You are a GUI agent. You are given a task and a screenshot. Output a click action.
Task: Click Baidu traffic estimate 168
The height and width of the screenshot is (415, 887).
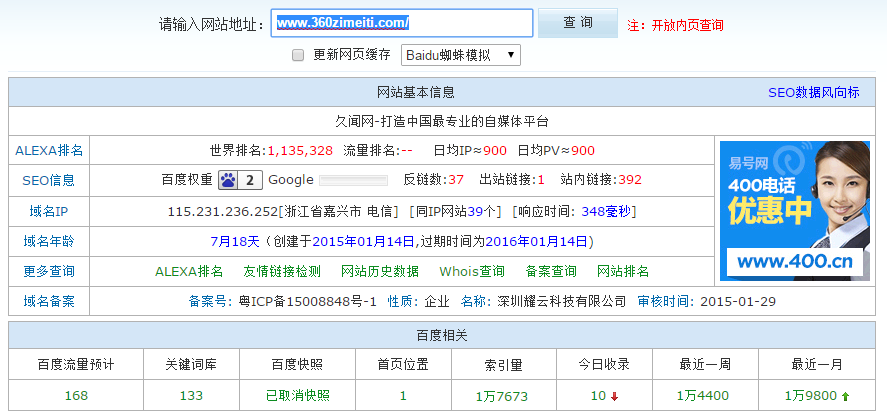coord(76,395)
